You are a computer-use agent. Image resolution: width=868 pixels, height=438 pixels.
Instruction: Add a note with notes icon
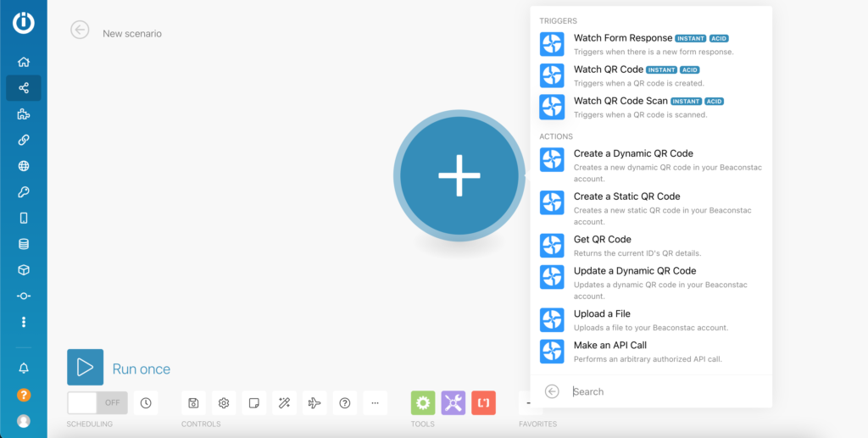[254, 403]
